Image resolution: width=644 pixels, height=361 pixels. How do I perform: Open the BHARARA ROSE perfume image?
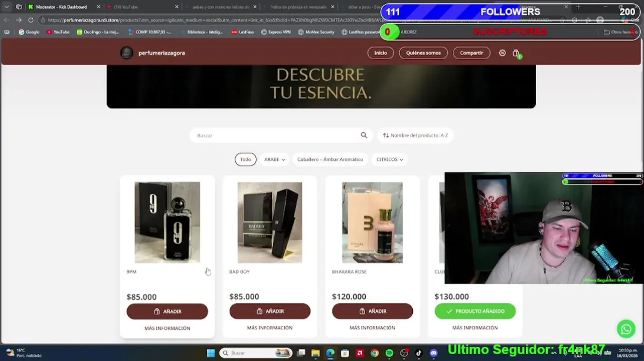[x=372, y=222]
